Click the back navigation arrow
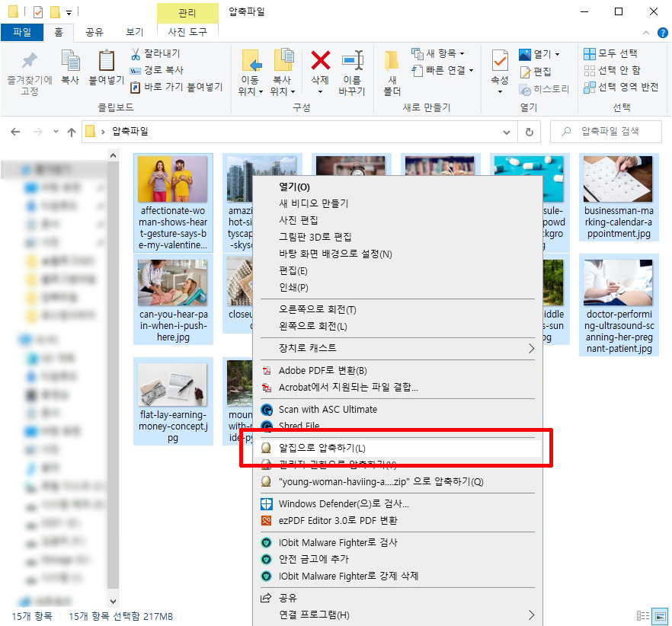This screenshot has width=672, height=626. pyautogui.click(x=15, y=131)
